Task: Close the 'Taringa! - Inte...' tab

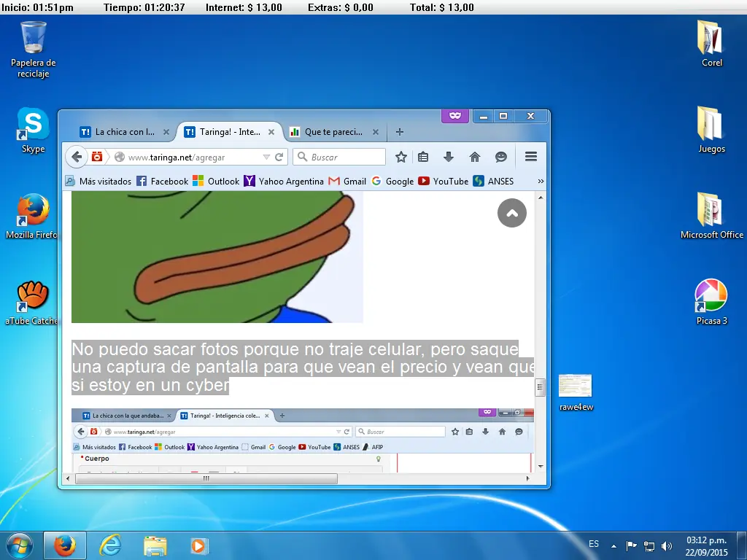Action: (271, 132)
